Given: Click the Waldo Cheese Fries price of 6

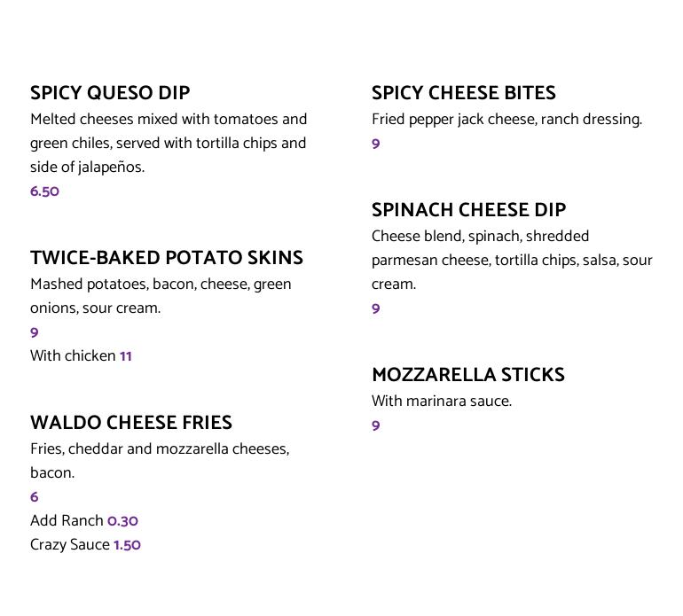Looking at the screenshot, I should pyautogui.click(x=35, y=497).
